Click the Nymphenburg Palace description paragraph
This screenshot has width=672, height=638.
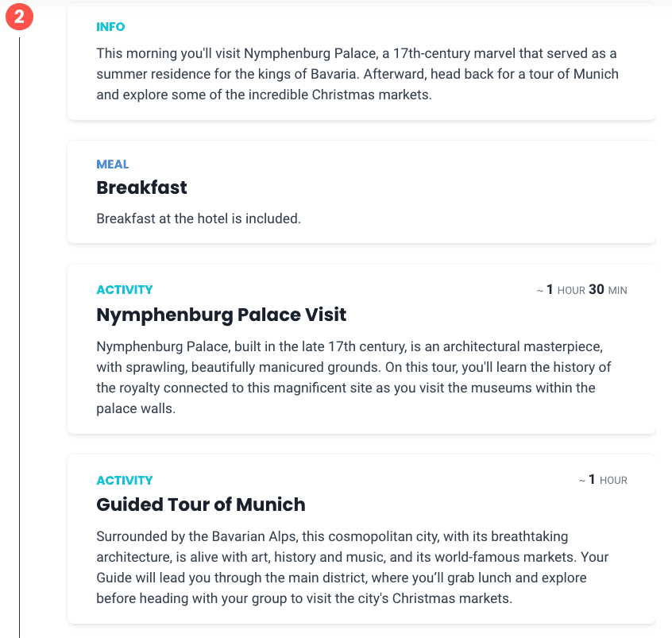coord(353,377)
